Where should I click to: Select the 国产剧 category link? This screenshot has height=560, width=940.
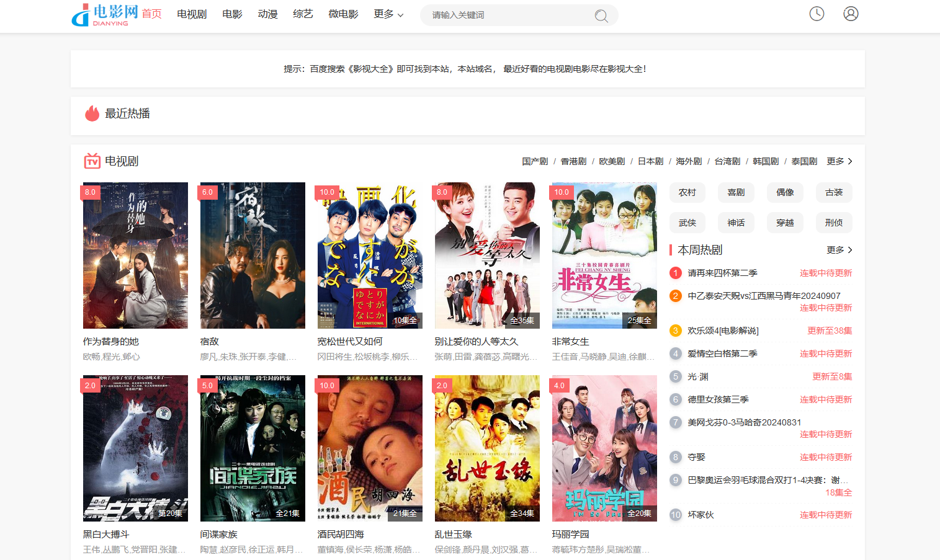535,161
